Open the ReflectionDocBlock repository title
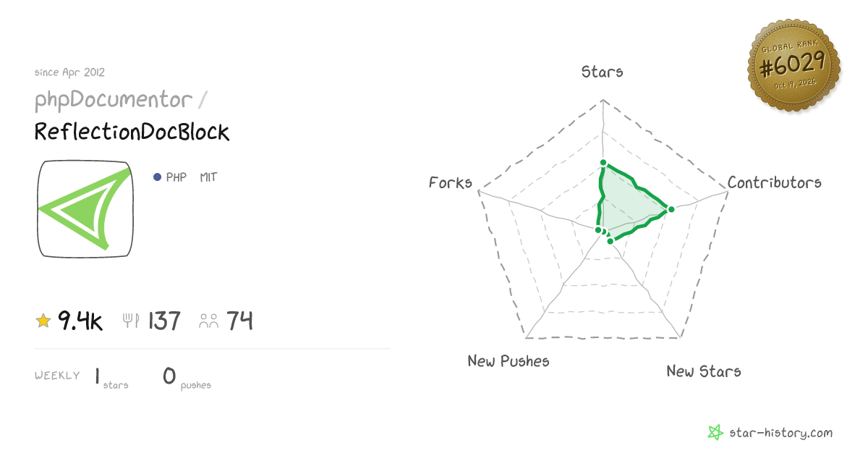Image resolution: width=868 pixels, height=456 pixels. (132, 132)
